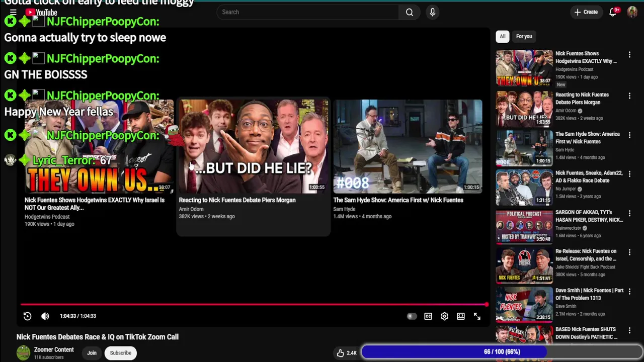
Task: Focus the YouTube search field
Action: point(308,12)
